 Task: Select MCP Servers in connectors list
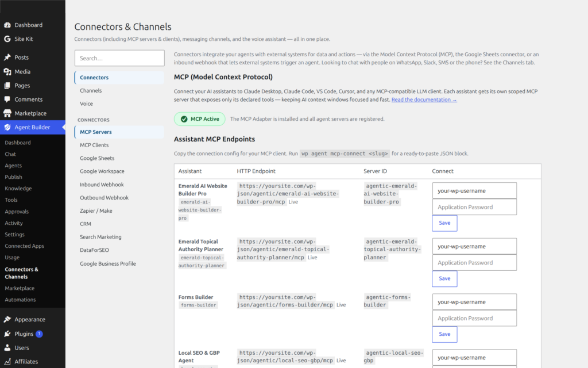(119, 132)
